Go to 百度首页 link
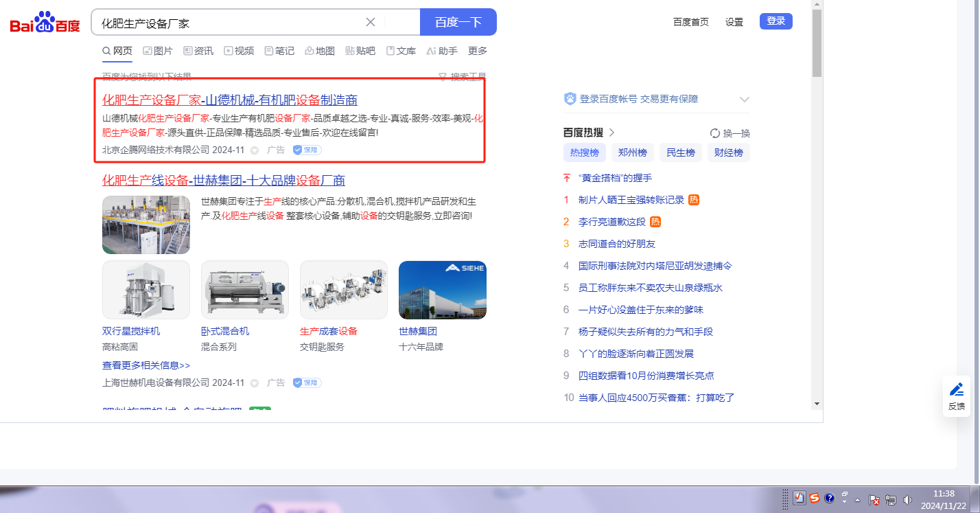Viewport: 980px width, 513px height. (691, 22)
